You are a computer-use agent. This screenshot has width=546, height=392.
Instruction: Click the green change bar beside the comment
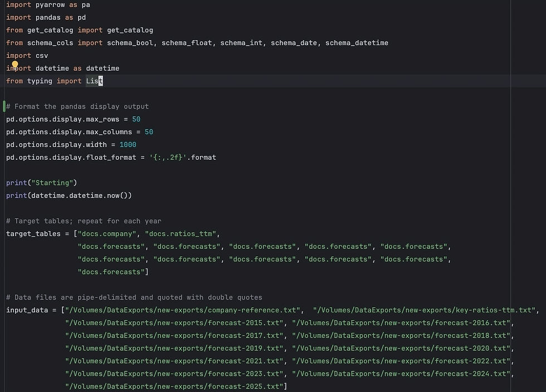(4, 106)
